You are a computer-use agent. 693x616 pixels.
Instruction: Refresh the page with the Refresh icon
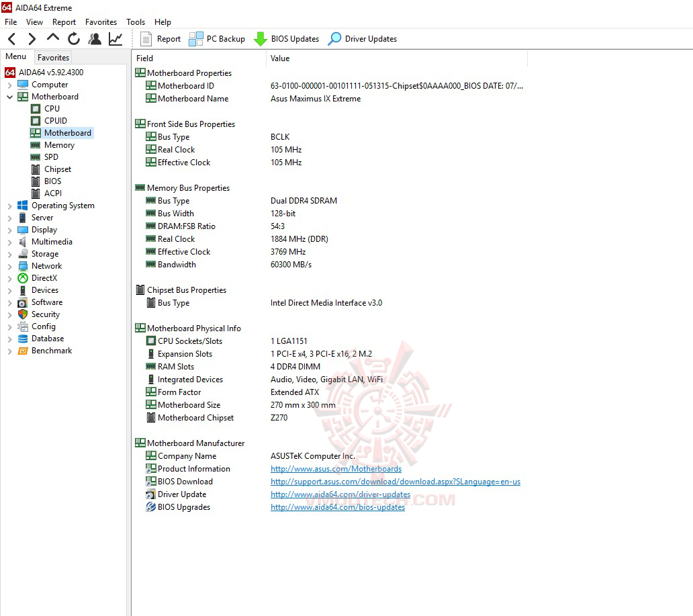pyautogui.click(x=74, y=39)
